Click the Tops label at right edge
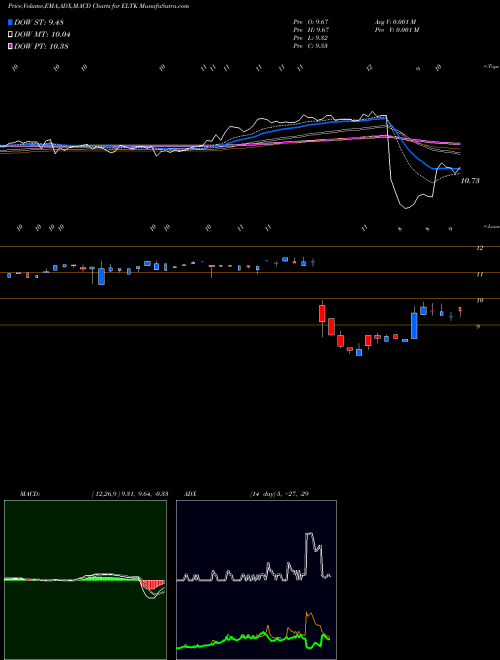 (492, 67)
